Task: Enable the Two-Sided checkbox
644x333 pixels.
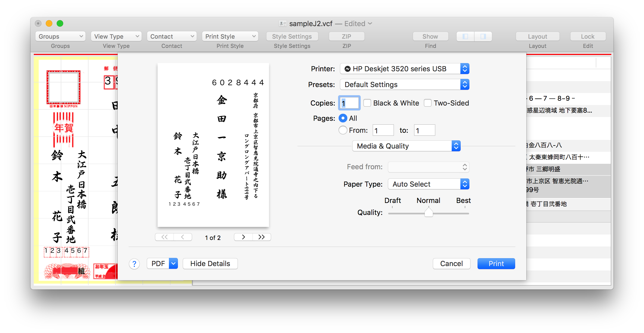Action: [428, 103]
